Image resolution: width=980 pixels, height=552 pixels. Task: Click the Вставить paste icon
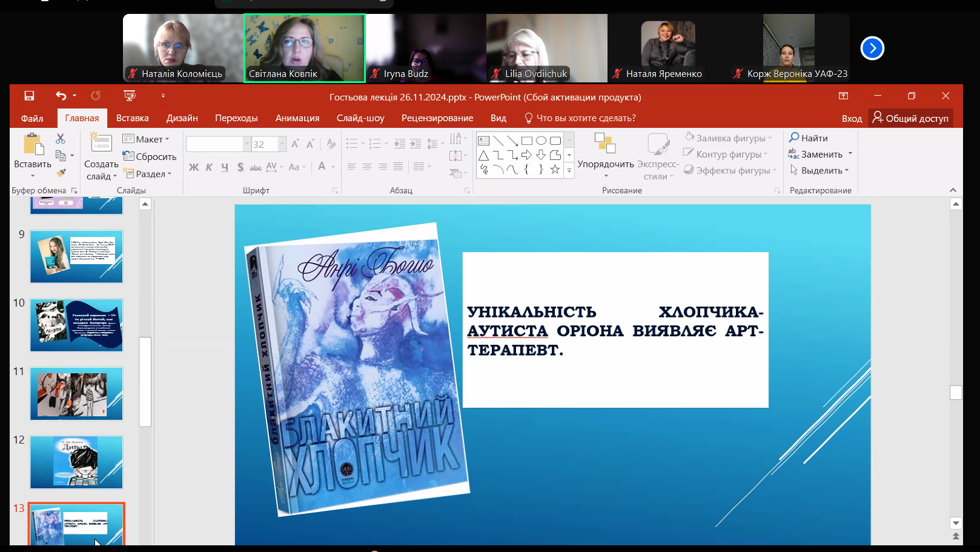coord(33,145)
